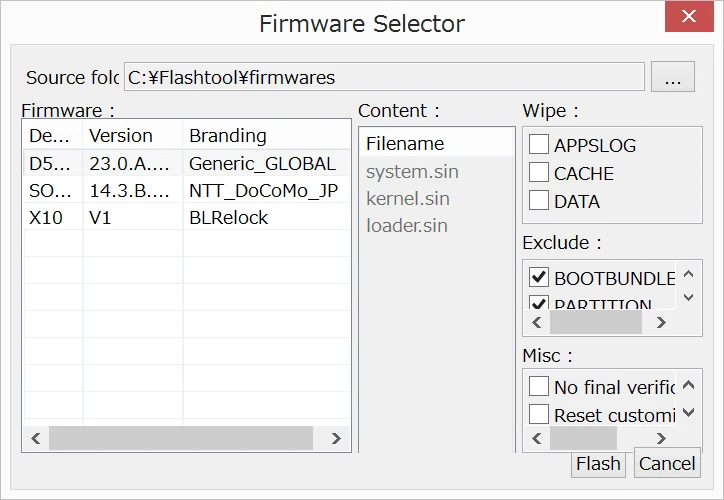Sort firmware by Branding column header

tap(266, 136)
